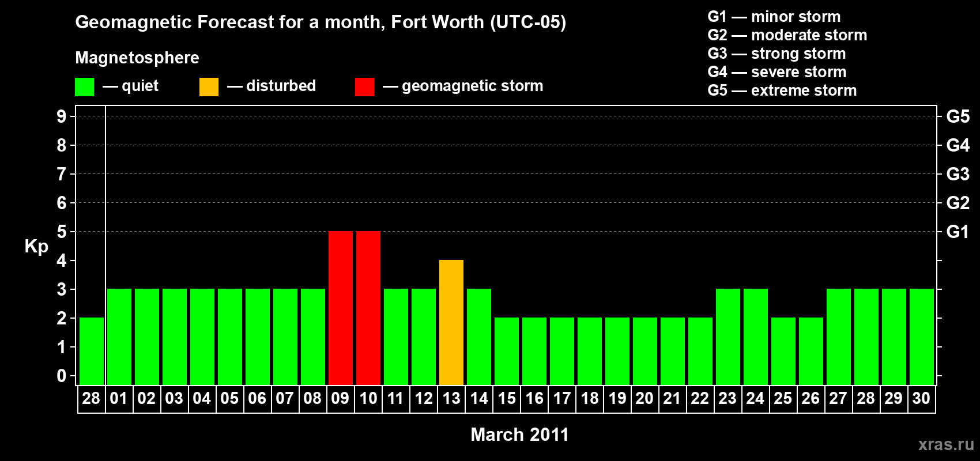Click date label 30 on the axis
Screen dimensions: 980x461
[x=921, y=398]
